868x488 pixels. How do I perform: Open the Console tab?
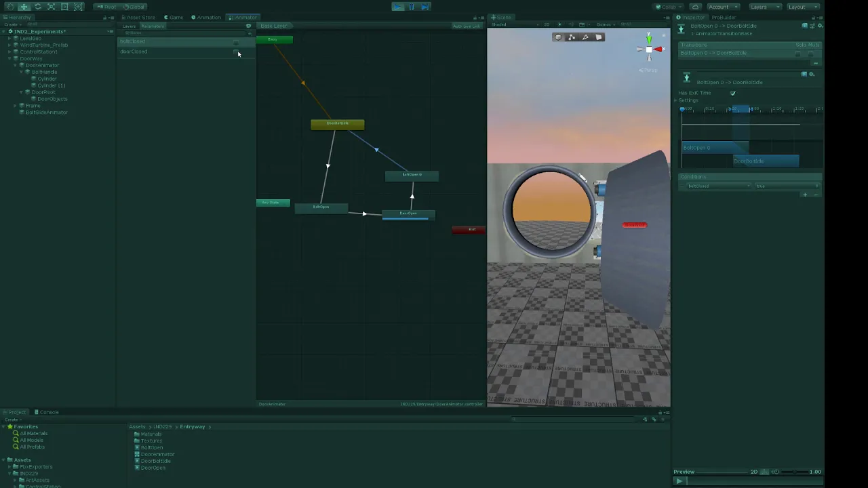47,412
